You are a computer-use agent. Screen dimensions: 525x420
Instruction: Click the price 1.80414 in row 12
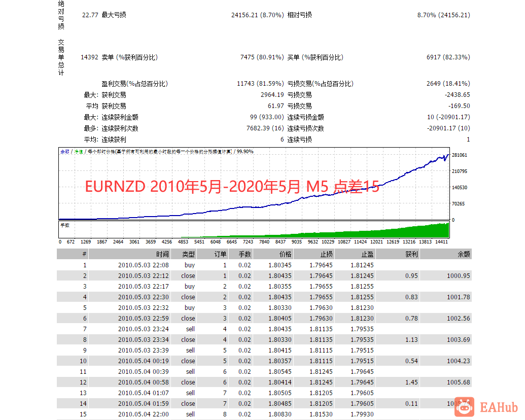click(280, 382)
